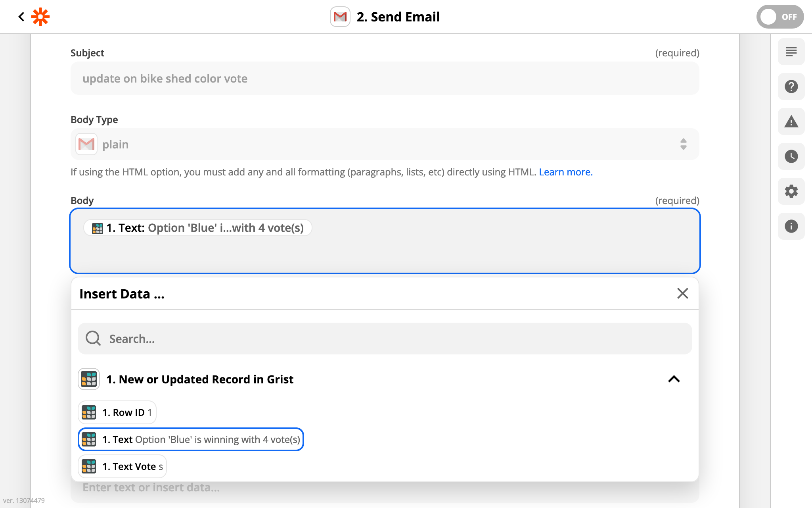Close the Insert Data dialog

click(682, 294)
